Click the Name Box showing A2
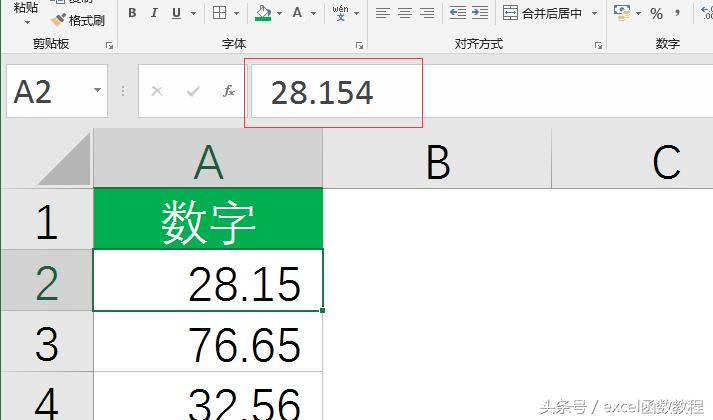This screenshot has width=713, height=420. pos(49,91)
